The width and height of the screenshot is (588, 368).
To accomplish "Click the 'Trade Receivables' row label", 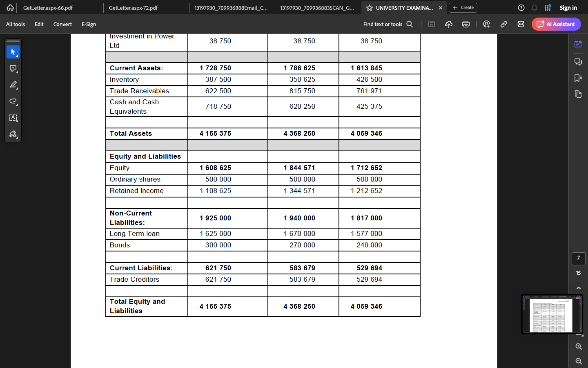I will coord(139,91).
